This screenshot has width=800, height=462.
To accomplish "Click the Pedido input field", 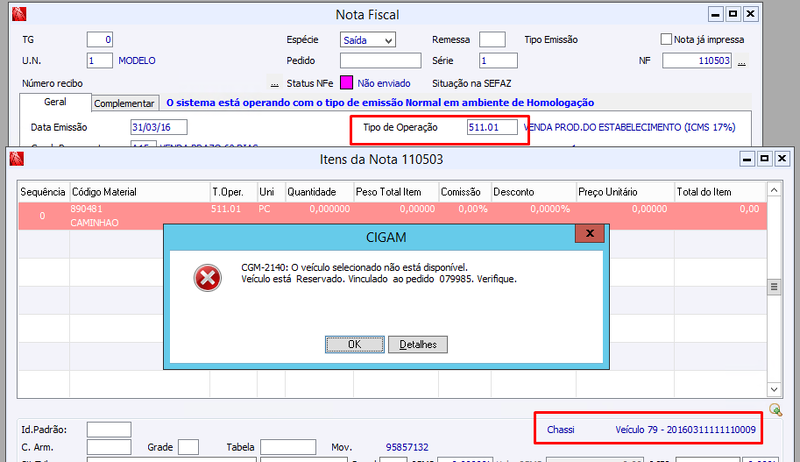I will [381, 60].
